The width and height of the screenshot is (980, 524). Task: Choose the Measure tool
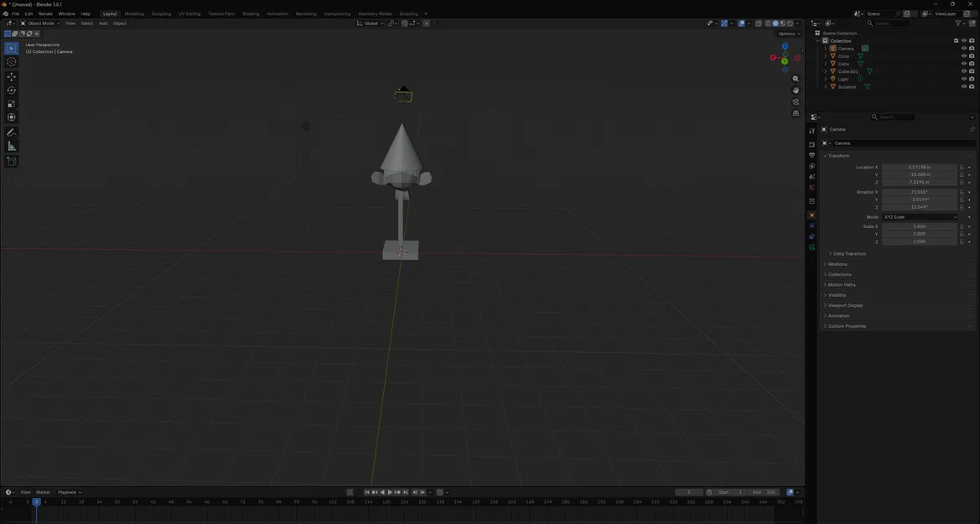tap(11, 147)
